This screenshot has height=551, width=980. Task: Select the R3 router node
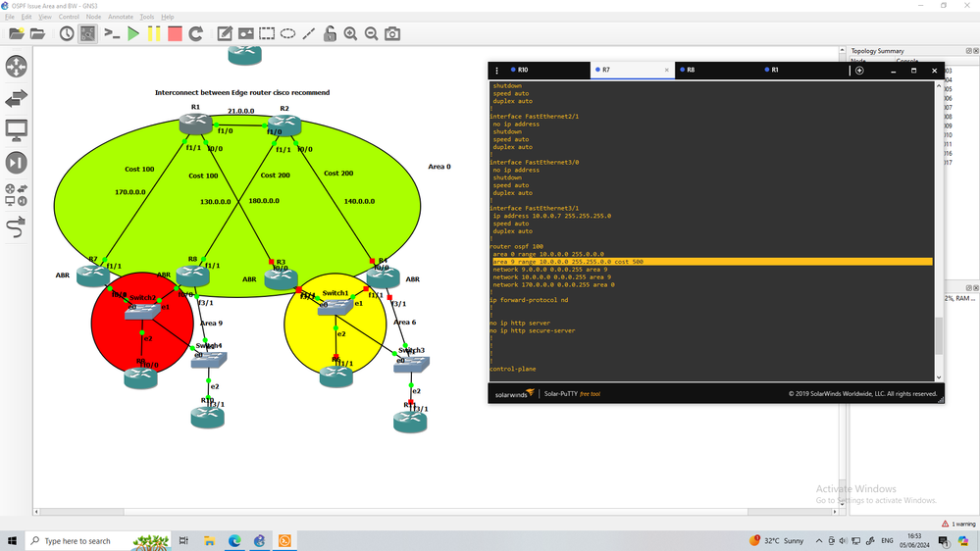282,279
